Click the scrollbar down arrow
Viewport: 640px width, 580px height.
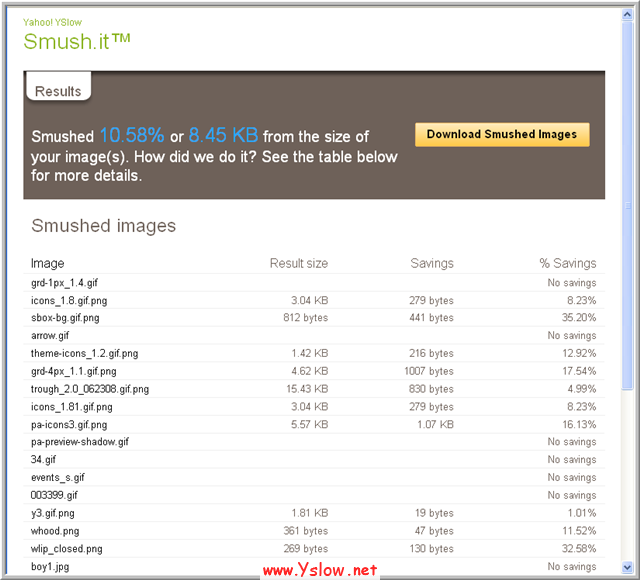(627, 567)
